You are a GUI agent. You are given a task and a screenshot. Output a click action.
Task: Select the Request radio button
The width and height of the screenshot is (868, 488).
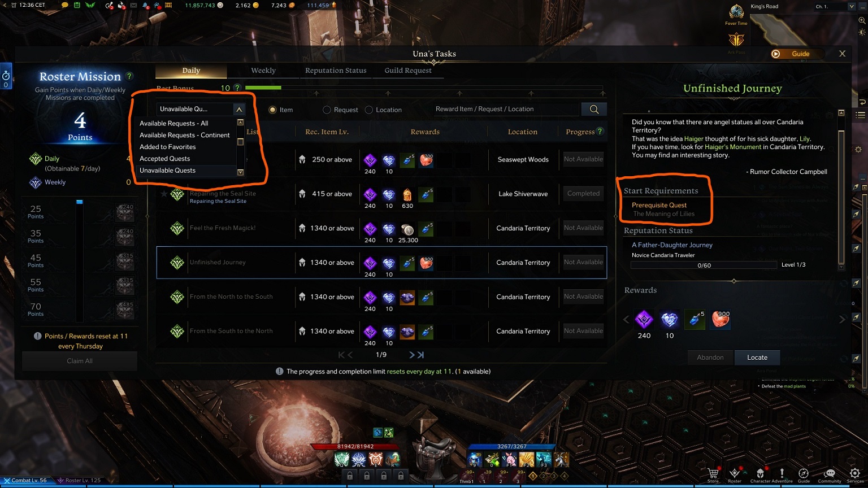click(327, 110)
